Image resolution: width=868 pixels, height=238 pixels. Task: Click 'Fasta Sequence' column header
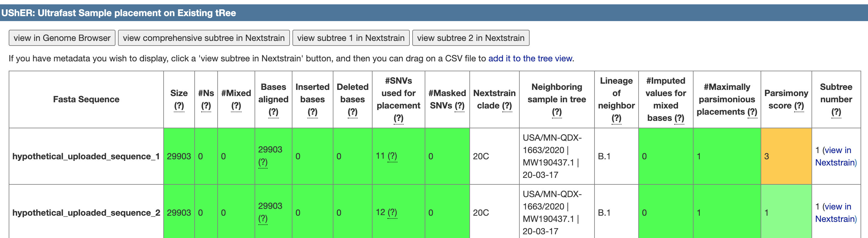coord(86,99)
